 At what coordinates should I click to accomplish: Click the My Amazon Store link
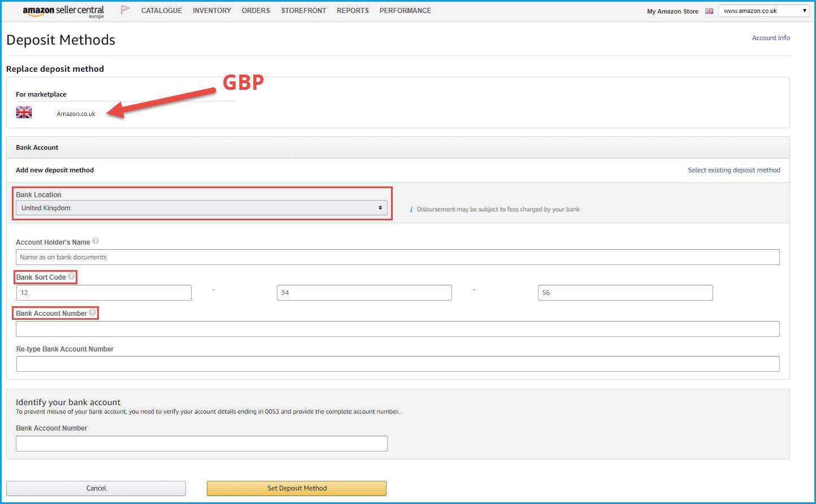(x=672, y=11)
